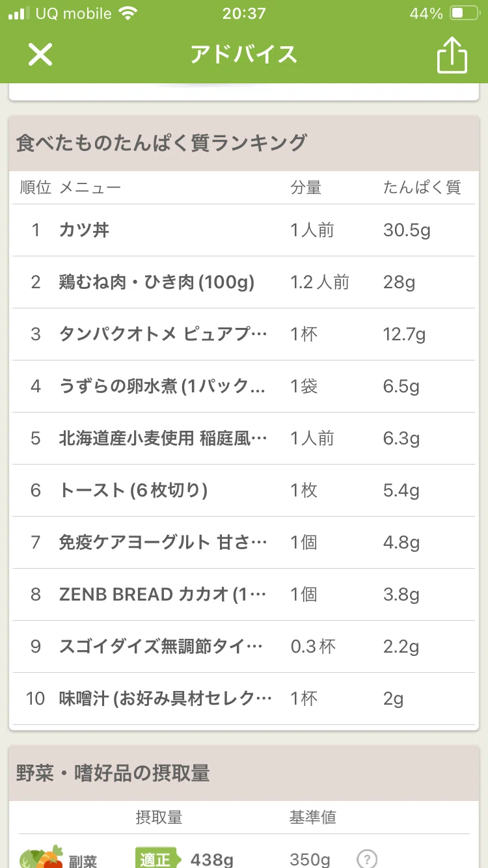Tap the Wi-Fi signal icon in status bar
Image resolution: width=488 pixels, height=868 pixels.
pyautogui.click(x=129, y=14)
